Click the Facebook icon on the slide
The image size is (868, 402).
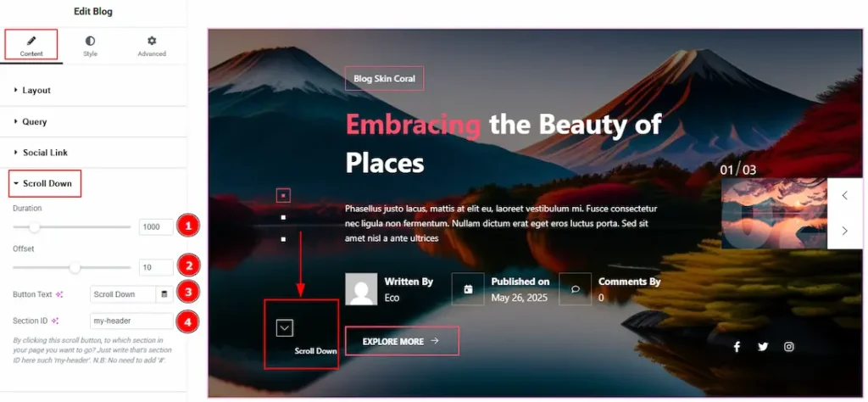[737, 346]
